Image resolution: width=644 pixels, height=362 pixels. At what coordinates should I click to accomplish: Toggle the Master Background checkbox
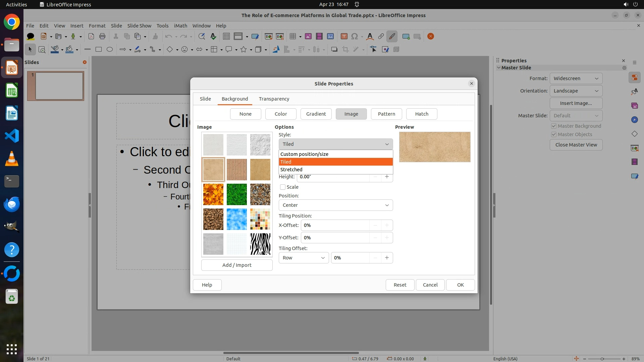[554, 126]
